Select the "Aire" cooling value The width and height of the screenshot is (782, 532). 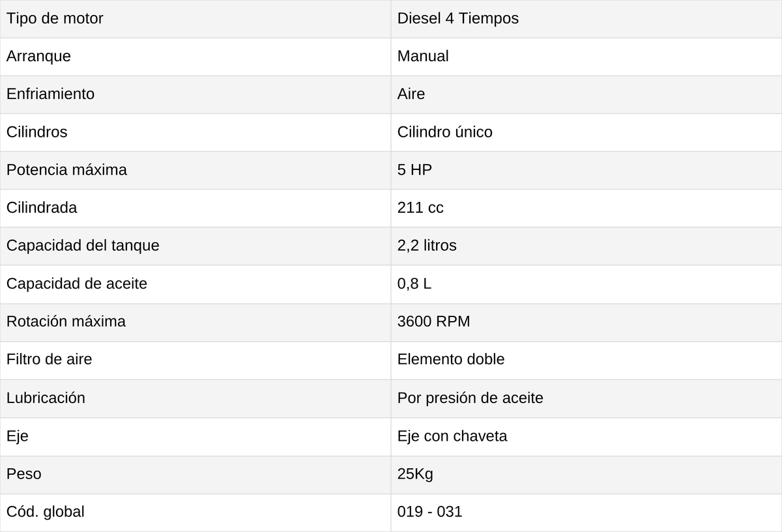pyautogui.click(x=411, y=94)
